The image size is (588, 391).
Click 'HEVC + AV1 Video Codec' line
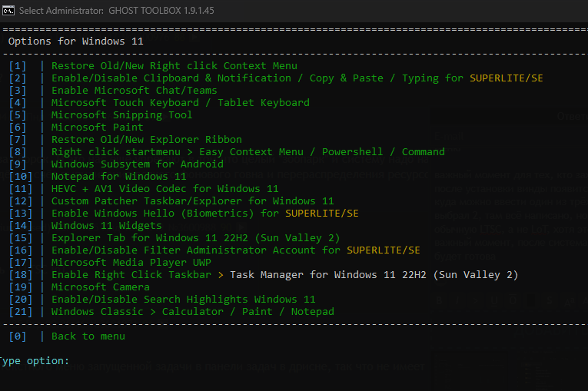[x=165, y=188]
